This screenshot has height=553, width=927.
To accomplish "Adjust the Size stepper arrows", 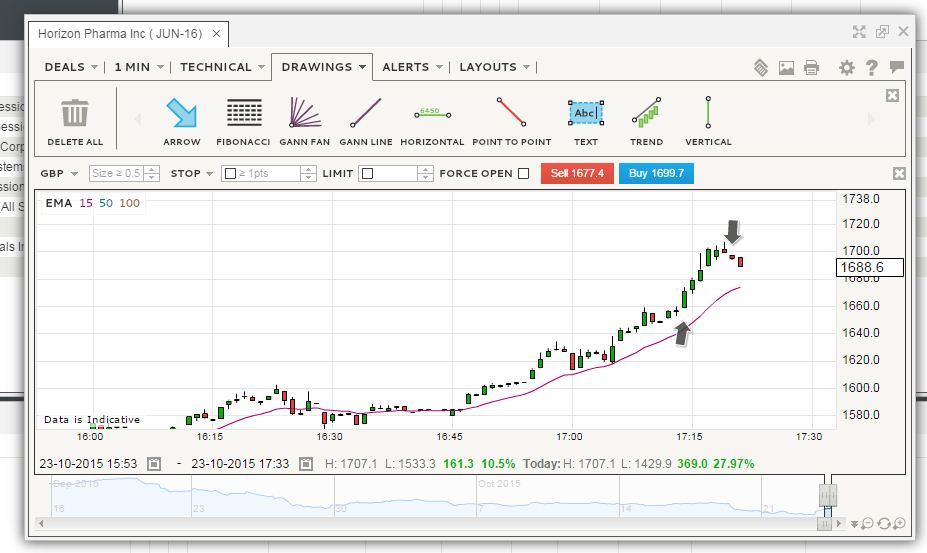I will pyautogui.click(x=152, y=173).
